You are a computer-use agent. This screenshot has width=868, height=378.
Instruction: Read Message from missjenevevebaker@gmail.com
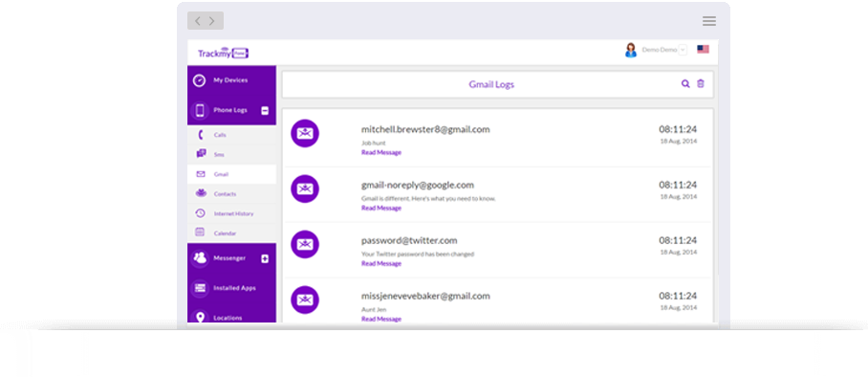click(x=381, y=319)
